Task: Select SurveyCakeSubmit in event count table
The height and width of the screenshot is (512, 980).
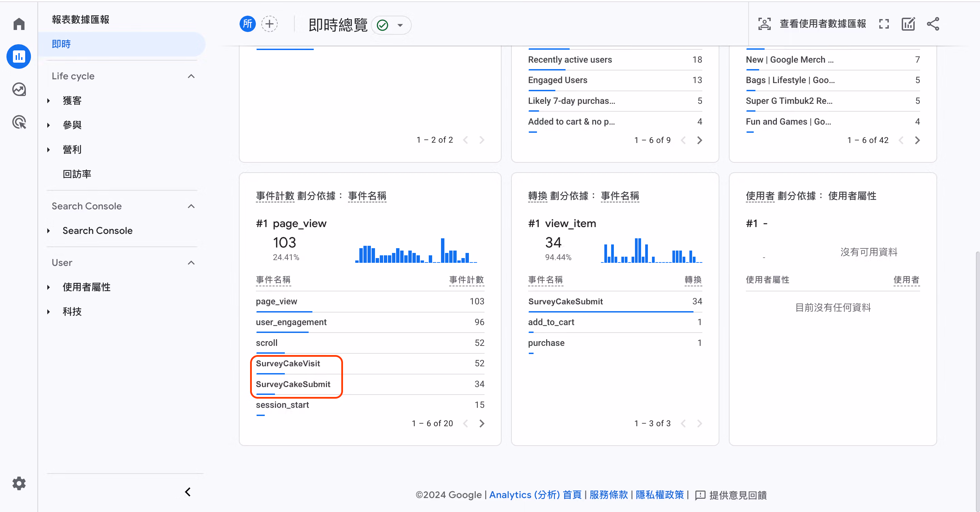Action: (x=370, y=384)
